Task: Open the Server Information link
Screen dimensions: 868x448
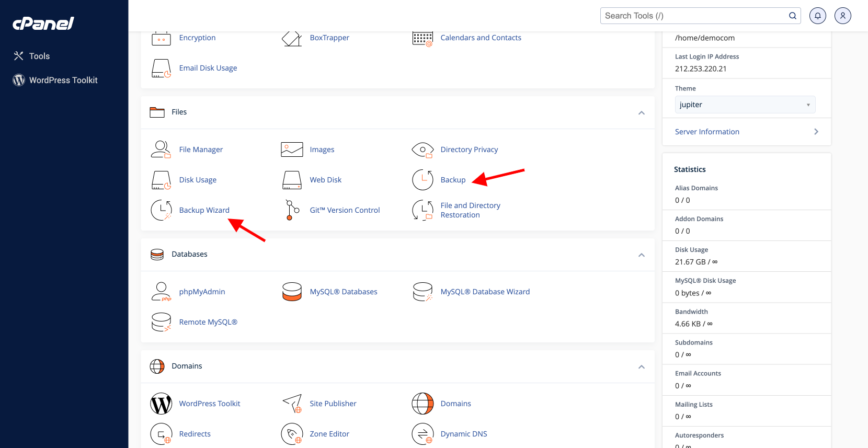Action: coord(707,132)
